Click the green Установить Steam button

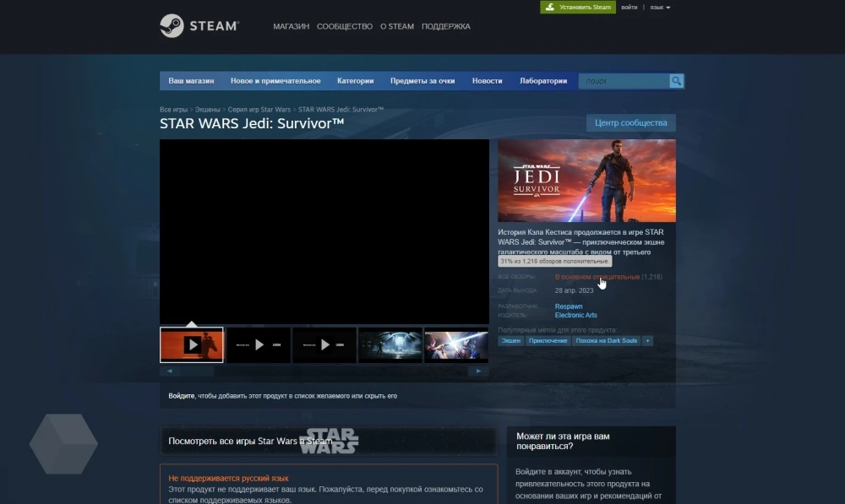point(578,8)
